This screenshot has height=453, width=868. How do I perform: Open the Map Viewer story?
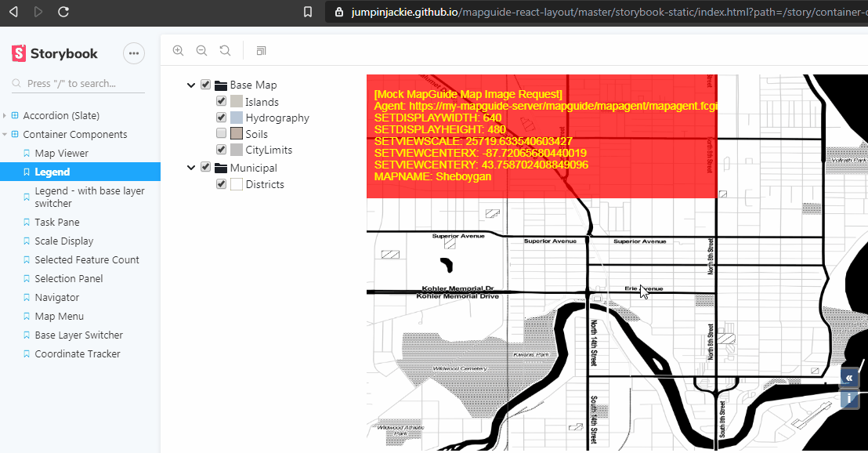[59, 153]
